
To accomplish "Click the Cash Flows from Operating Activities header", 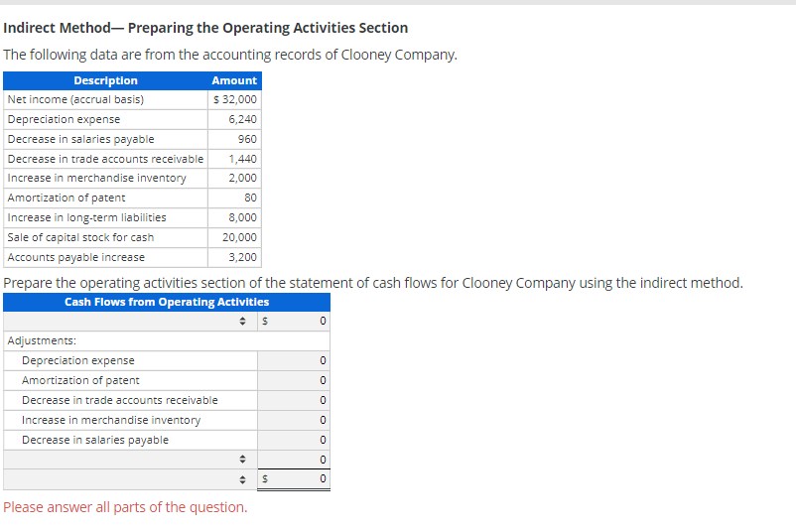I will pyautogui.click(x=167, y=302).
